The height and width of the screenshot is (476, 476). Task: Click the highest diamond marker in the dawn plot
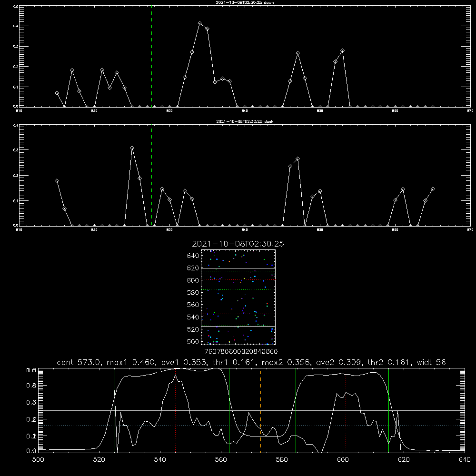point(200,23)
